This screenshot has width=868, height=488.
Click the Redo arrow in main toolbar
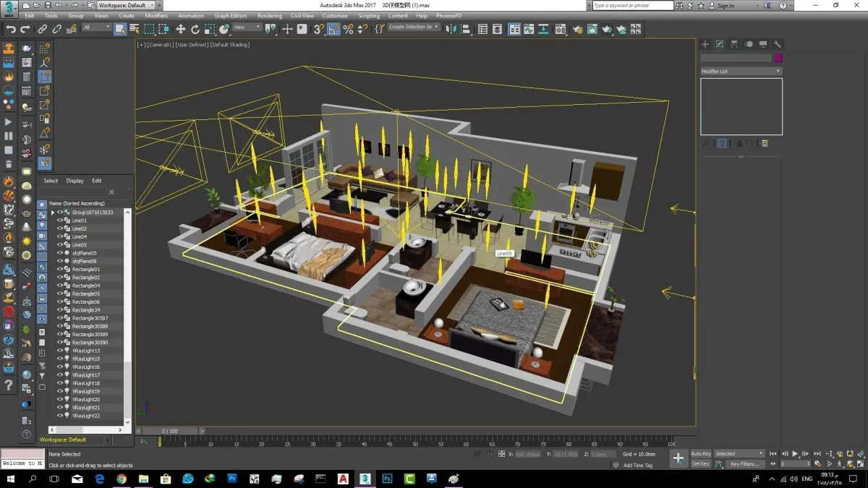tap(25, 29)
